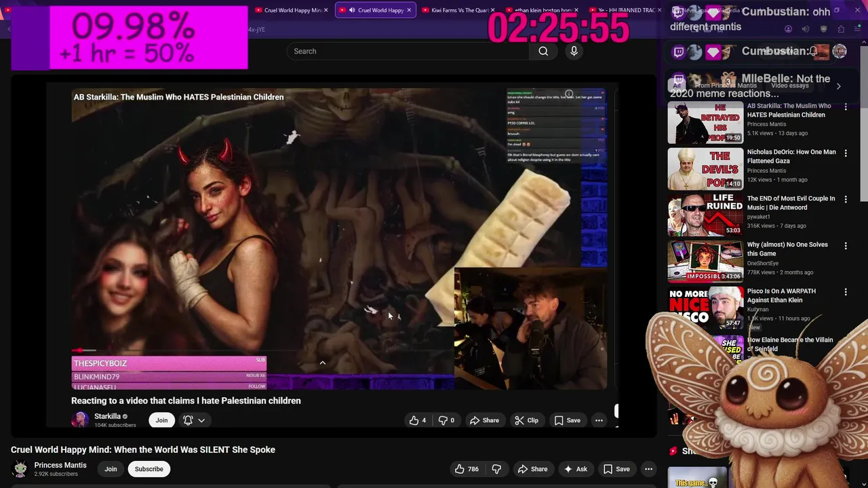Image resolution: width=868 pixels, height=488 pixels.
Task: Open How Elaine Became the Villain of Seinfeld
Action: click(x=790, y=344)
